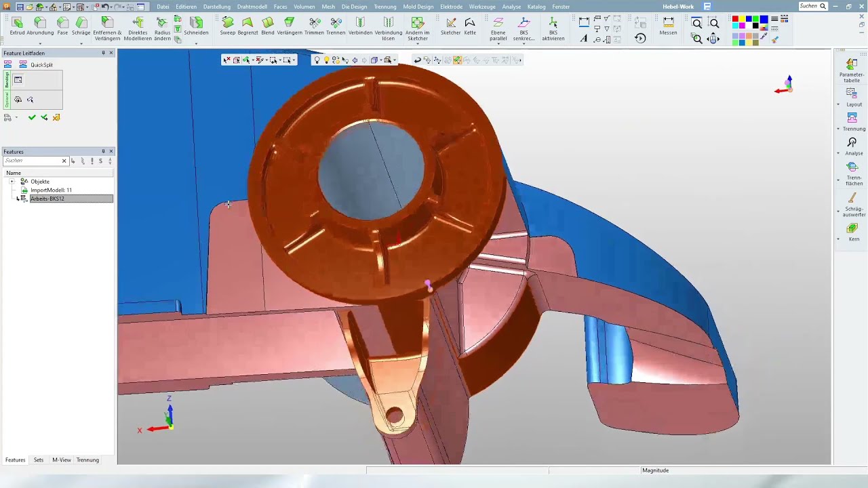Viewport: 868px width, 488px height.
Task: Select the Schräge draft tool
Action: point(81,26)
